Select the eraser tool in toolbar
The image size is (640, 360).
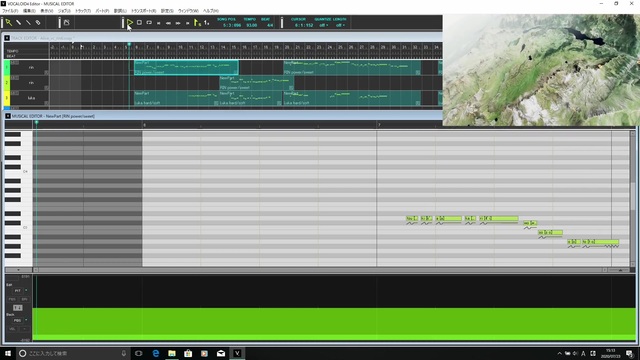(38, 22)
